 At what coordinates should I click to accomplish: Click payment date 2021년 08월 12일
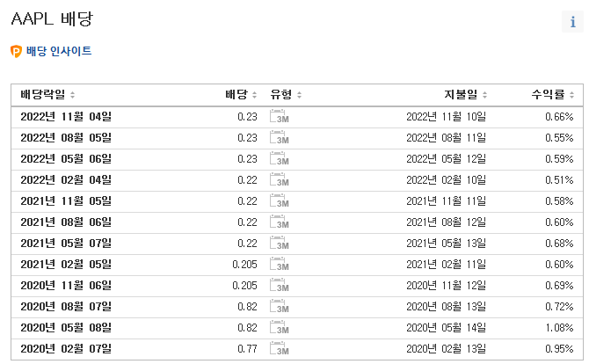click(x=447, y=222)
